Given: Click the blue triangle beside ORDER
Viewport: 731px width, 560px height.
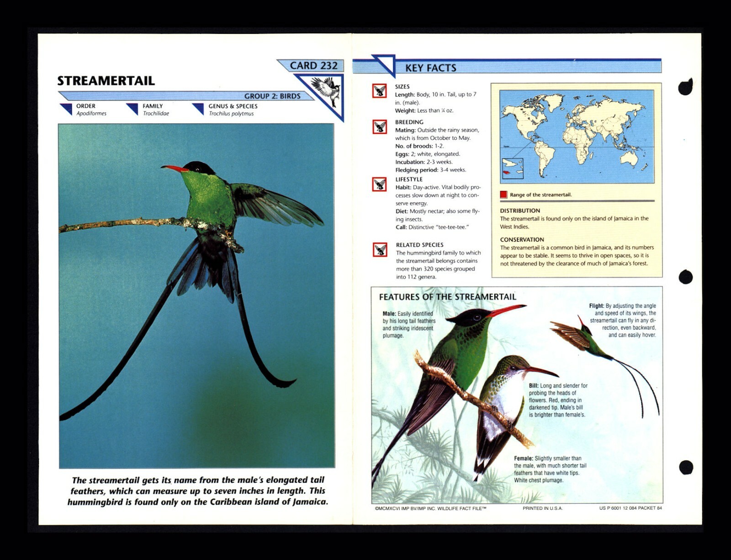Looking at the screenshot, I should (x=66, y=109).
